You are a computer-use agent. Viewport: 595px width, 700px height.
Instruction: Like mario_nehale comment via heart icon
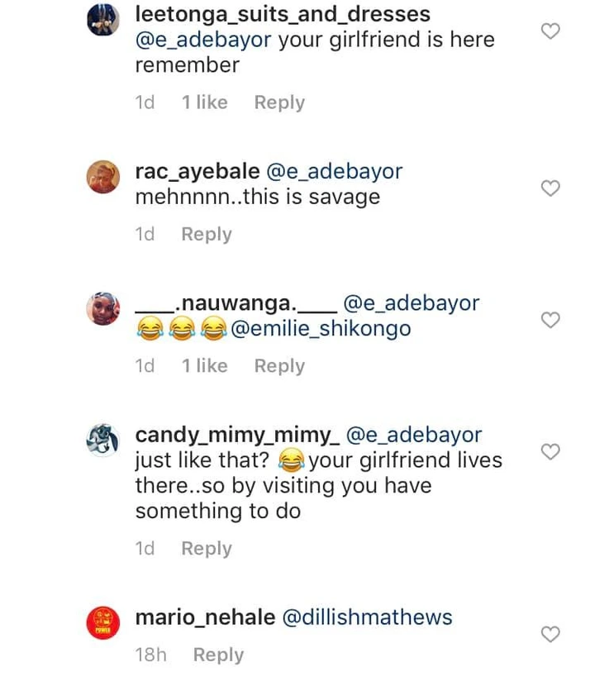coord(550,634)
